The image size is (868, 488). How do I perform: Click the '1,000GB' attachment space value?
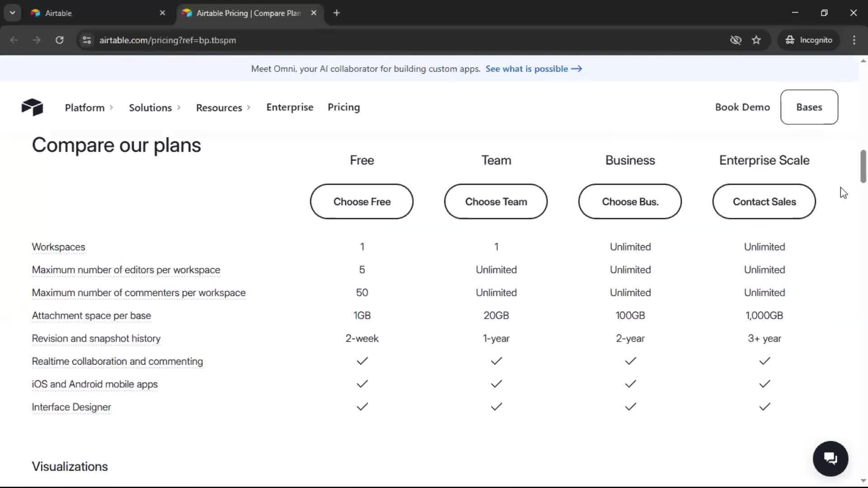[764, 315]
